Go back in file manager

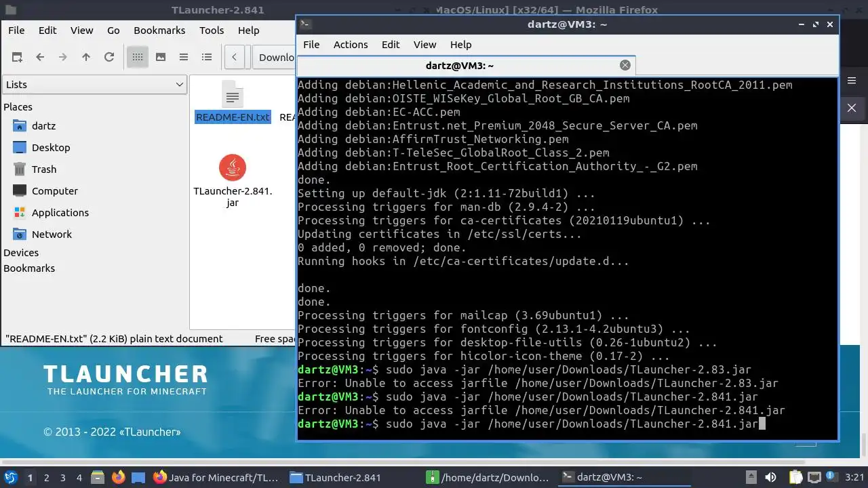point(40,57)
